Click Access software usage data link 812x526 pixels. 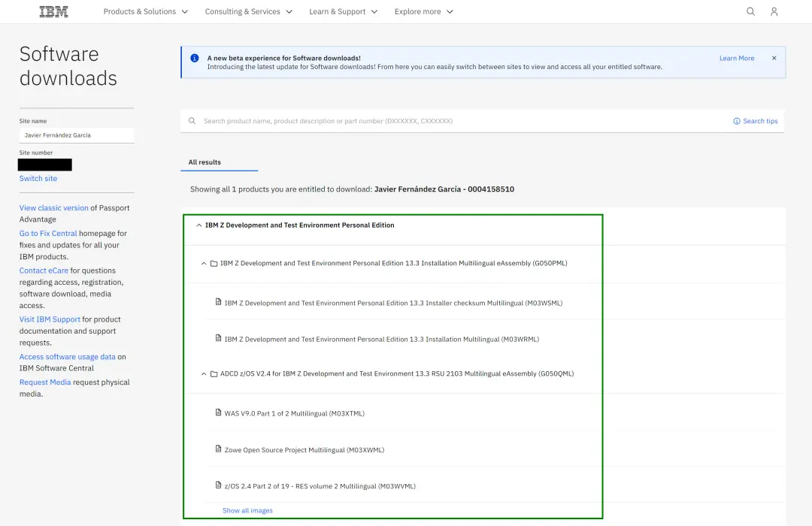click(x=68, y=357)
